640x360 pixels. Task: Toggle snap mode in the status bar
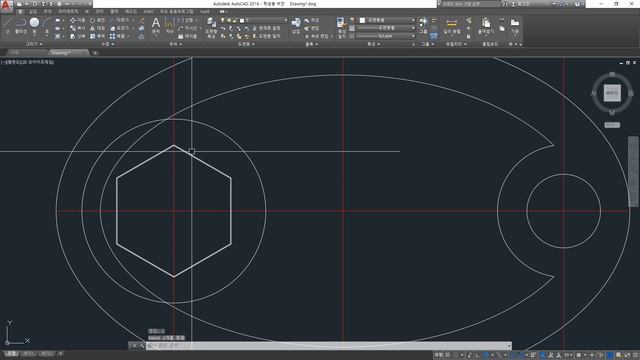pyautogui.click(x=456, y=355)
